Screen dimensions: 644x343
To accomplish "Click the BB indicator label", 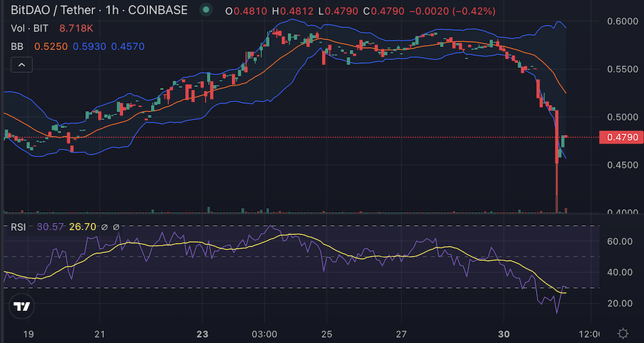I will click(x=17, y=46).
